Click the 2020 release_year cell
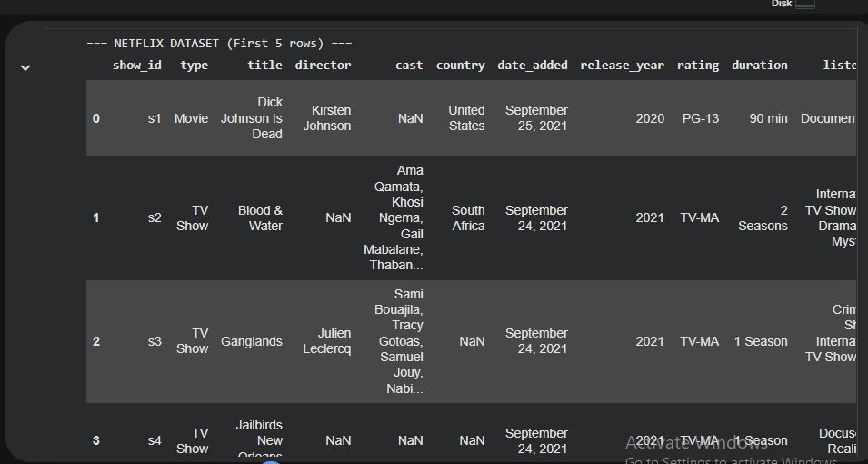This screenshot has height=464, width=868. pyautogui.click(x=650, y=118)
